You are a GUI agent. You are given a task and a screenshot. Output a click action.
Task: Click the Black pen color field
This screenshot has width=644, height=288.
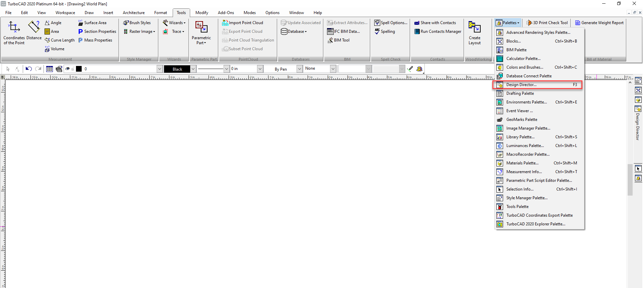[177, 69]
